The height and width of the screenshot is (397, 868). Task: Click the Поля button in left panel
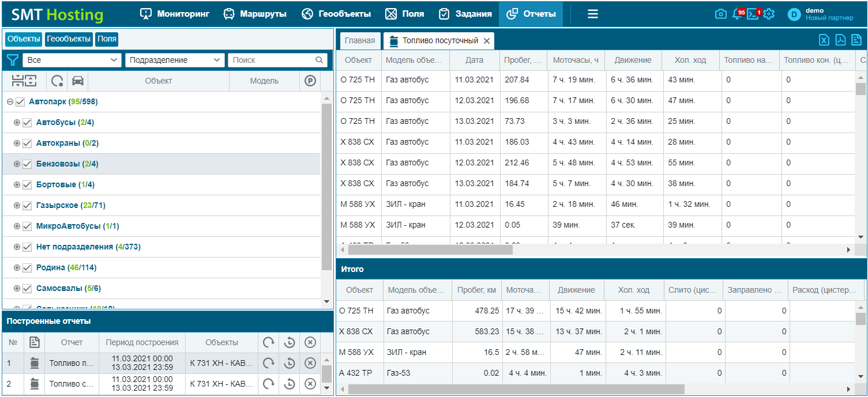pos(107,39)
